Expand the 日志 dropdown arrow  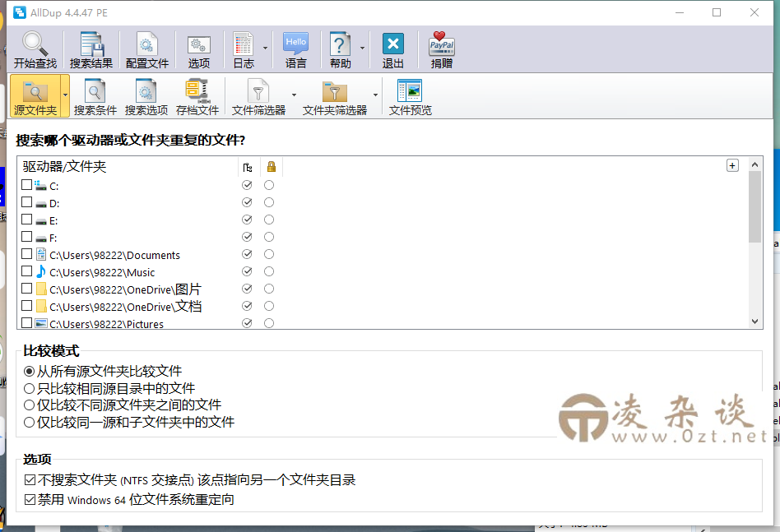265,49
